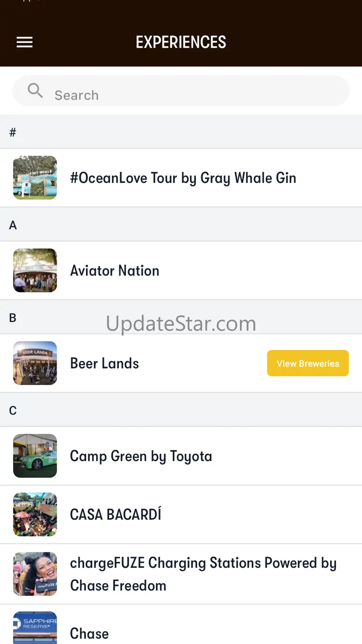Tap the Chase Sapphire Reserve thumbnail
The width and height of the screenshot is (362, 644).
(x=35, y=628)
